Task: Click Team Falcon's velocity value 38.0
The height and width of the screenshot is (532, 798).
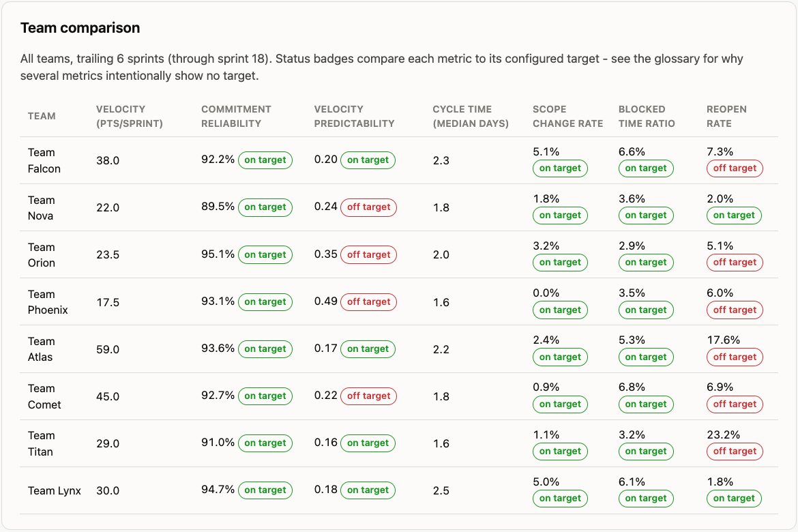Action: (x=108, y=160)
